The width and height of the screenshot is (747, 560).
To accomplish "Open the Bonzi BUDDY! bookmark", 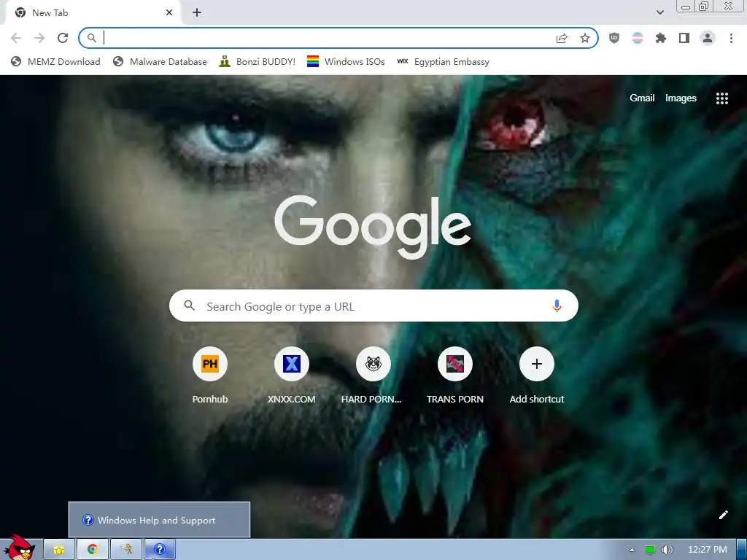I will (x=258, y=62).
